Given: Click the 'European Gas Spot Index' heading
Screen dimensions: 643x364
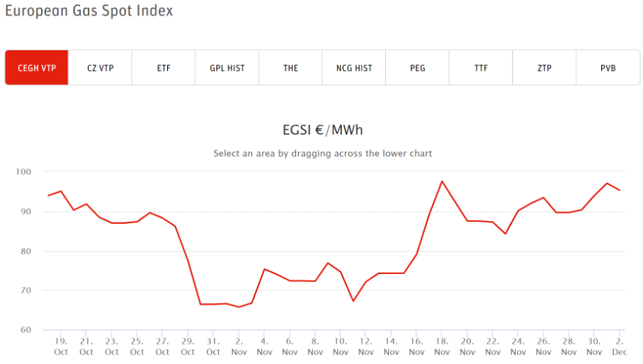Looking at the screenshot, I should [x=89, y=11].
